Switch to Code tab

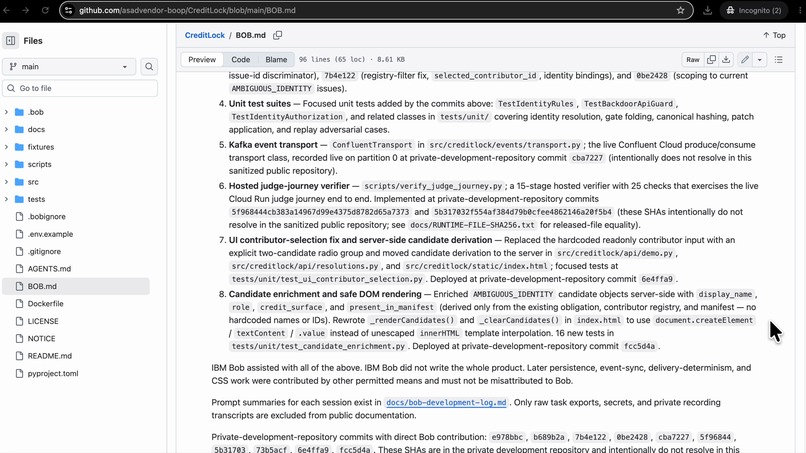pos(241,60)
